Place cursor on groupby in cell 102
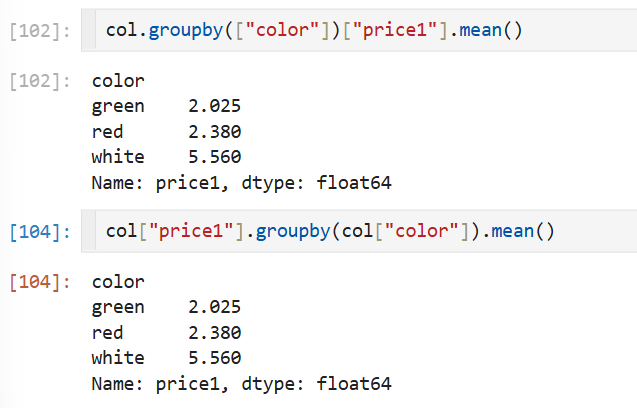637x408 pixels. (x=186, y=30)
